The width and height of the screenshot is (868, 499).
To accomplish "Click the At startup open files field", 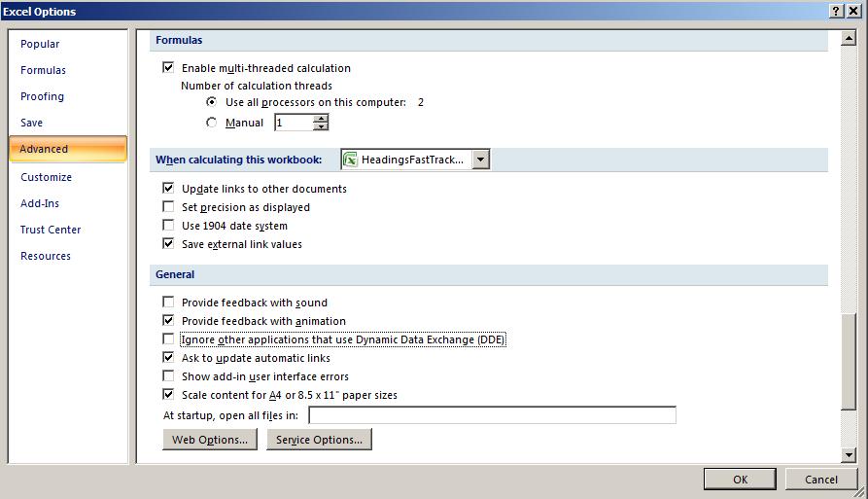I will coord(492,415).
